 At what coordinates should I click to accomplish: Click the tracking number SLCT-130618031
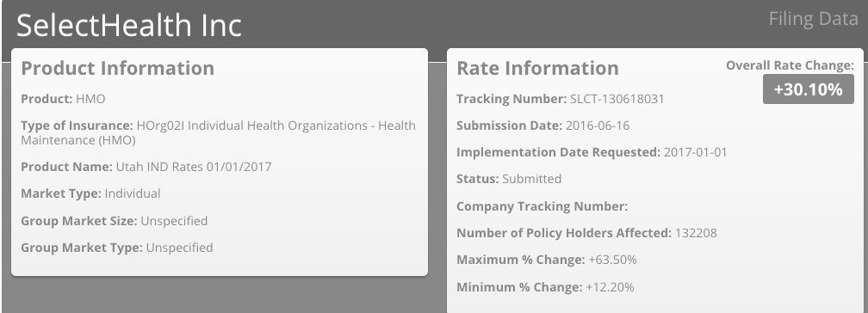(617, 99)
